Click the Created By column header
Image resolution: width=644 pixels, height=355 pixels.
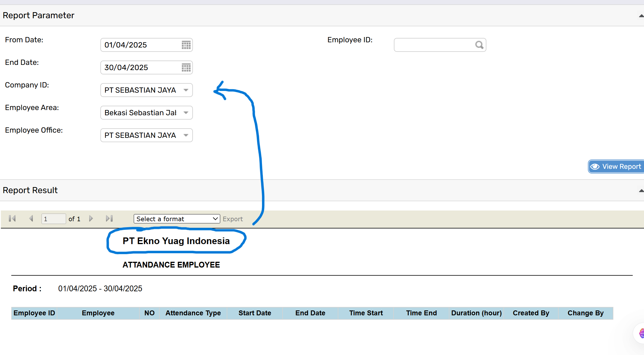(x=531, y=313)
